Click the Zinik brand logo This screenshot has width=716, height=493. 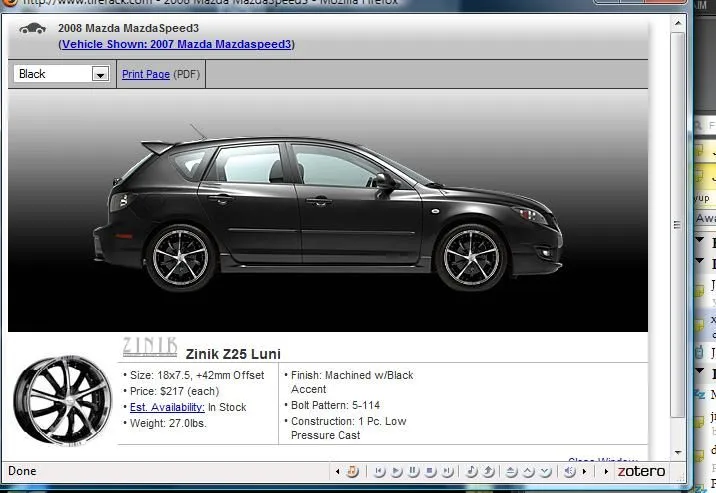pos(149,347)
